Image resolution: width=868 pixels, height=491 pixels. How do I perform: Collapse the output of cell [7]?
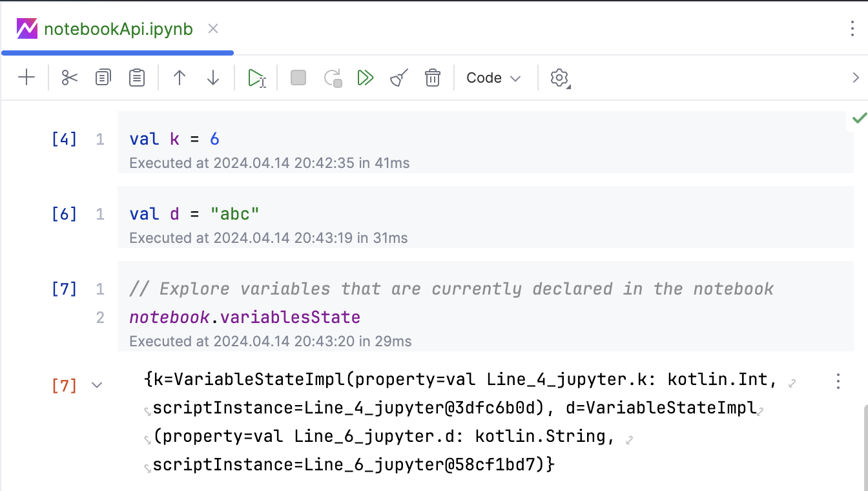click(x=96, y=384)
